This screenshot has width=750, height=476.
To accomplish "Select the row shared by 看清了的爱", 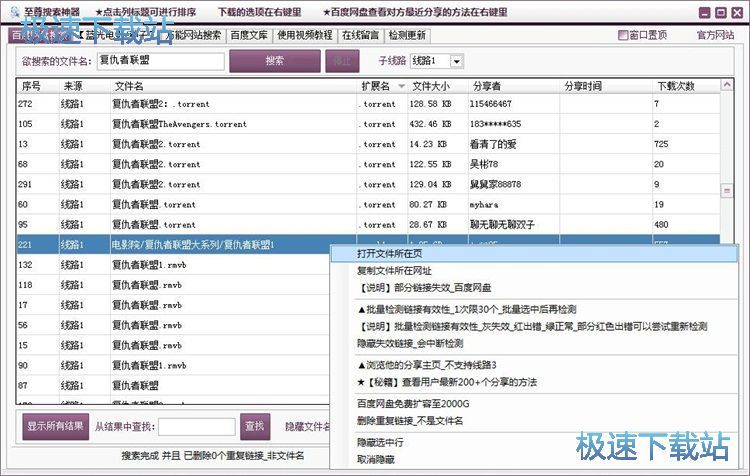I will pos(368,144).
